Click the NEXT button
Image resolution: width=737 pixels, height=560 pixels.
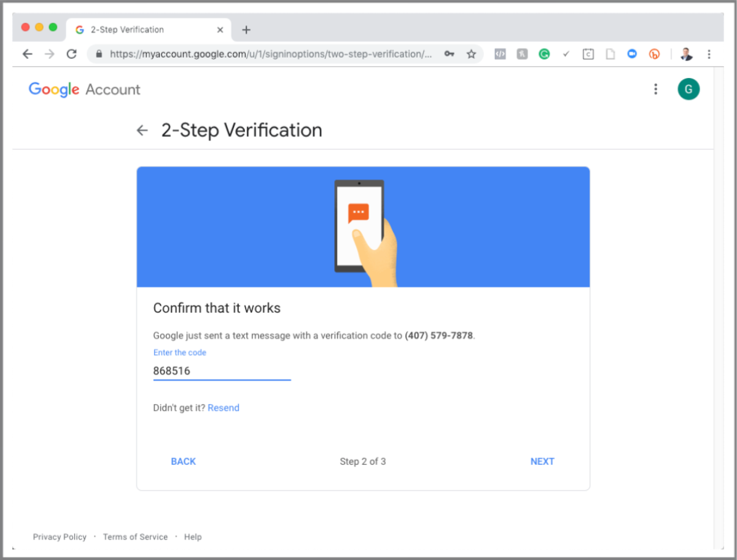542,462
